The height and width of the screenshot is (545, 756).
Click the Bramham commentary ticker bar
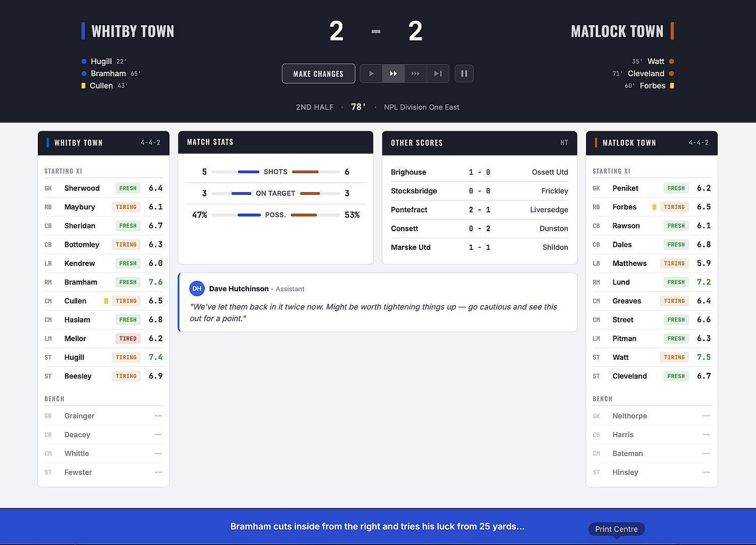pyautogui.click(x=378, y=526)
